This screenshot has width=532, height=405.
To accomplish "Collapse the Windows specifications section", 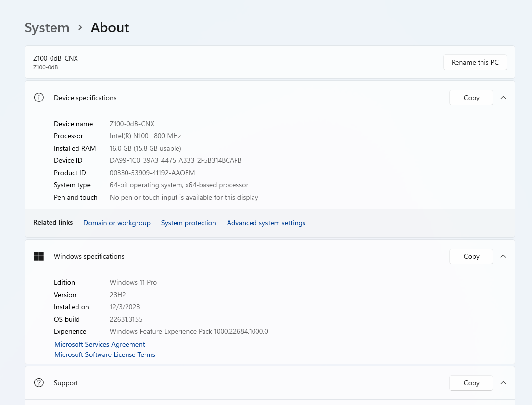I will tap(503, 256).
